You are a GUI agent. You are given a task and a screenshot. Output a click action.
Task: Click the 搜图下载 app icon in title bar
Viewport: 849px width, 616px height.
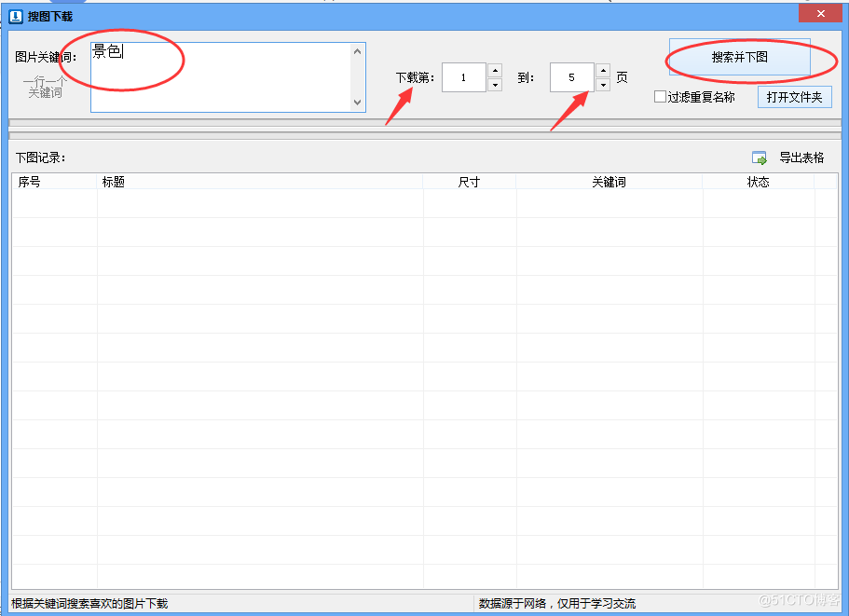tap(16, 16)
